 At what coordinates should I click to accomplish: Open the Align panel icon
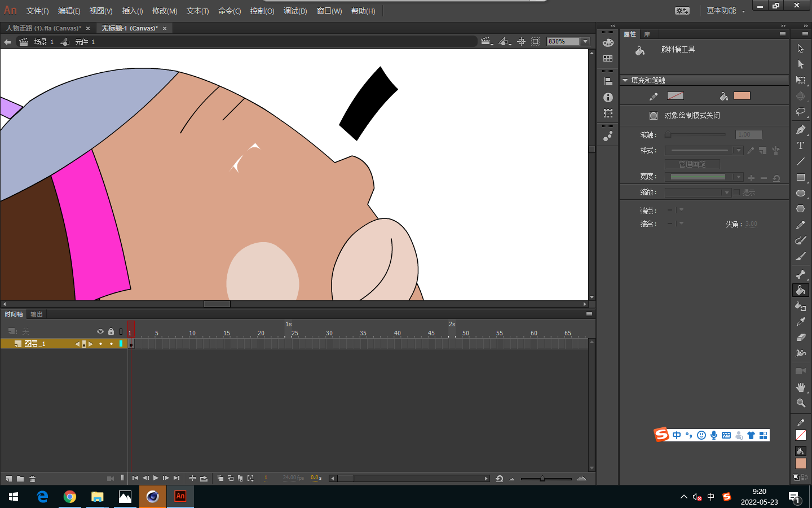click(x=608, y=81)
